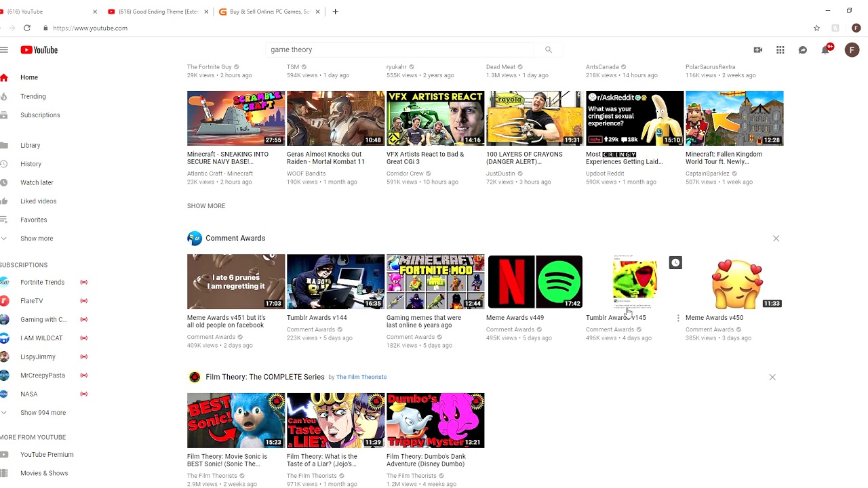This screenshot has height=488, width=868.
Task: Open Film Theory Taste of a Liar thumbnail
Action: click(336, 420)
